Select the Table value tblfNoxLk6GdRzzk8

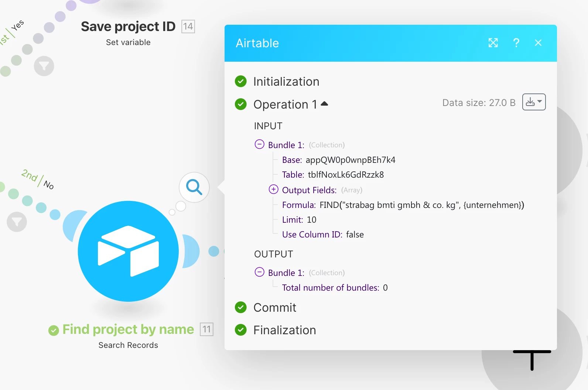point(346,175)
